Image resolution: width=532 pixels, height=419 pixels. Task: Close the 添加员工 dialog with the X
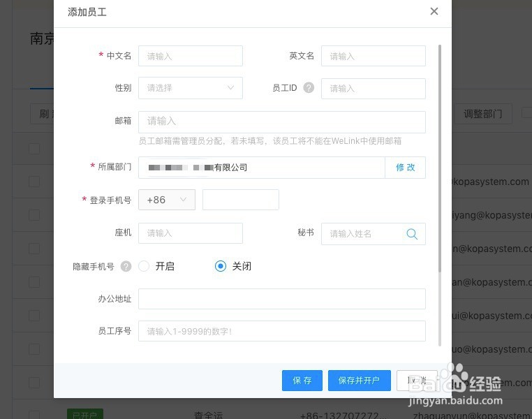[434, 11]
